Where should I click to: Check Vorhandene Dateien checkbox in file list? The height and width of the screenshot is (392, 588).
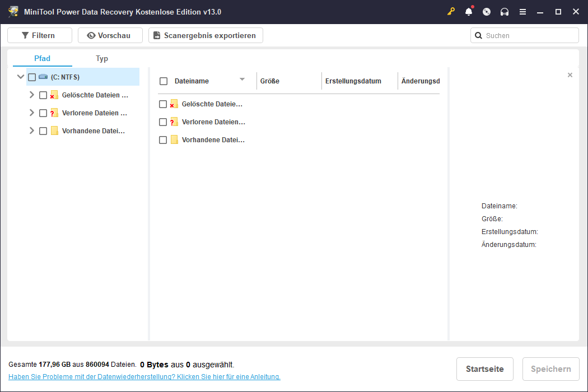point(163,140)
